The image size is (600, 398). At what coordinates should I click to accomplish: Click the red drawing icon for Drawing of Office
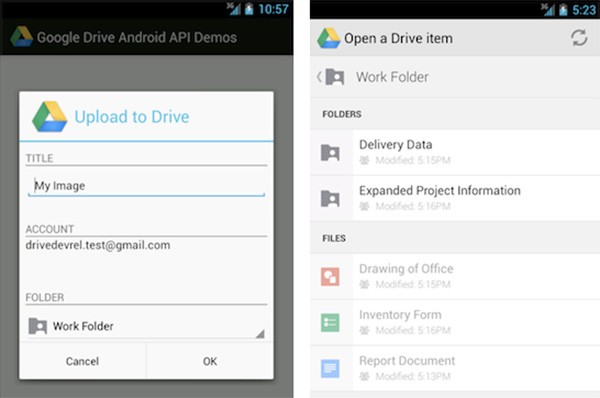[330, 276]
